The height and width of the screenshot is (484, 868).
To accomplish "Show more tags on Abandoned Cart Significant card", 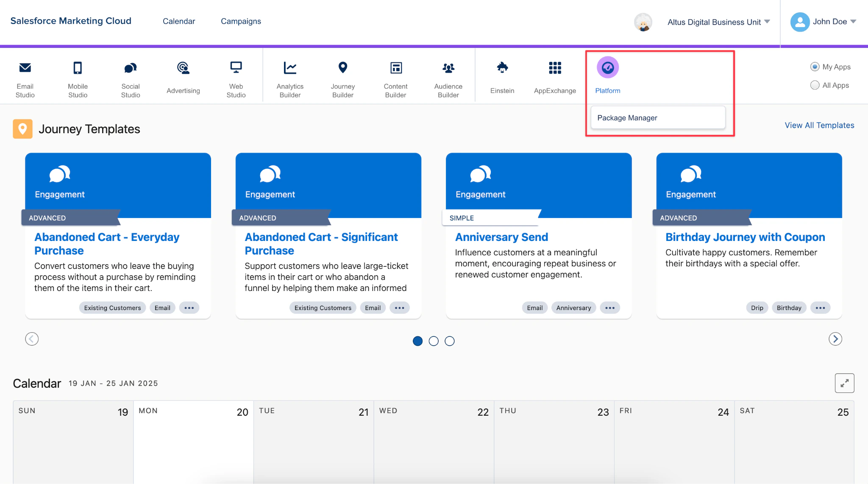I will 399,308.
